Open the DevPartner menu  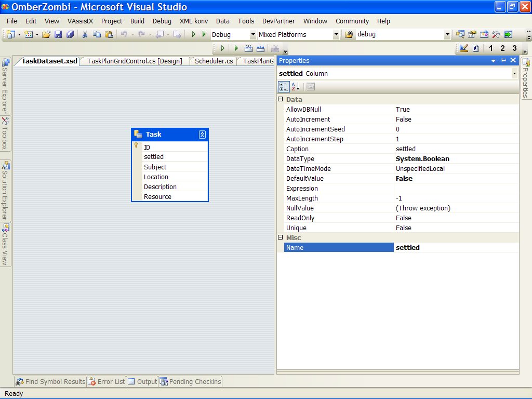pos(278,21)
